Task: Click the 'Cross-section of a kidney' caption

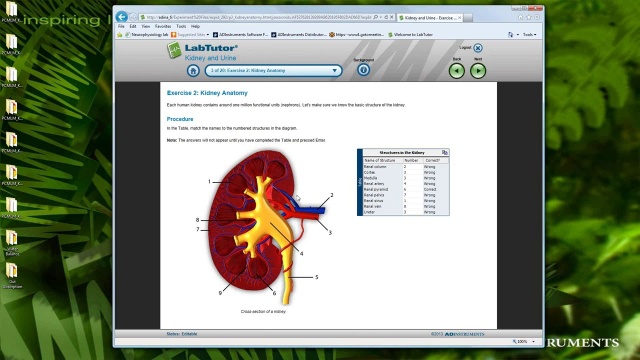Action: [x=263, y=311]
